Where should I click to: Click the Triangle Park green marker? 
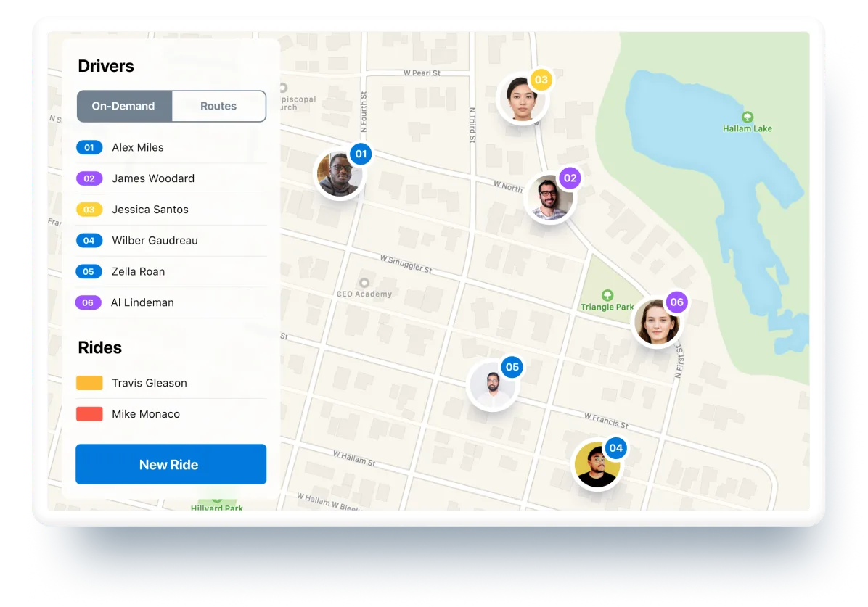pyautogui.click(x=607, y=295)
